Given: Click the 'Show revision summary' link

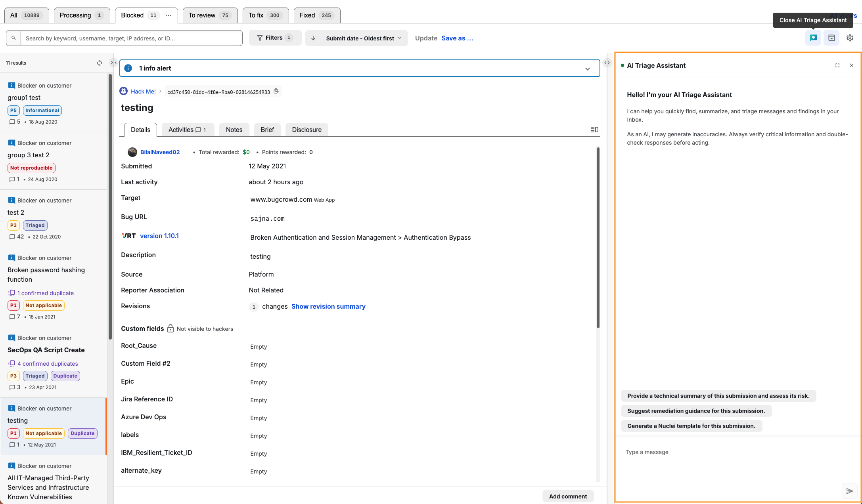Looking at the screenshot, I should pos(328,306).
